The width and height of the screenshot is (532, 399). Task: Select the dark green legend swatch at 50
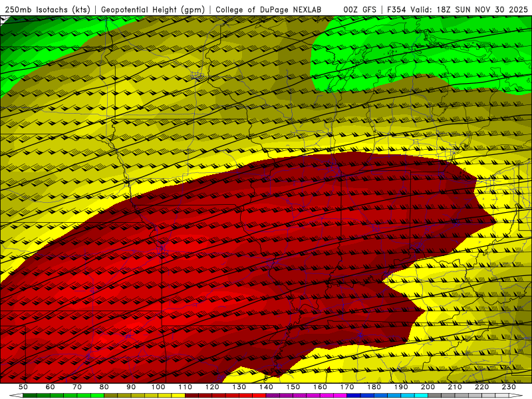pyautogui.click(x=29, y=396)
